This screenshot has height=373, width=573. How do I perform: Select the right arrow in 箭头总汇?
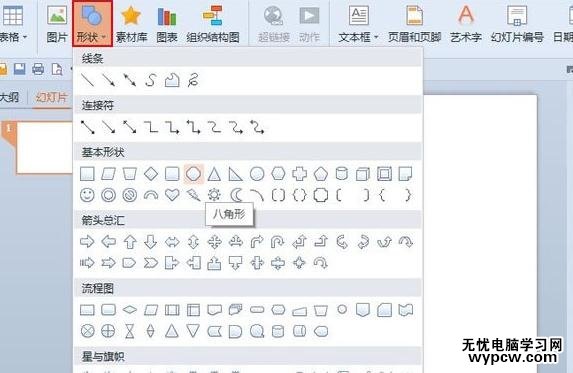[87, 241]
